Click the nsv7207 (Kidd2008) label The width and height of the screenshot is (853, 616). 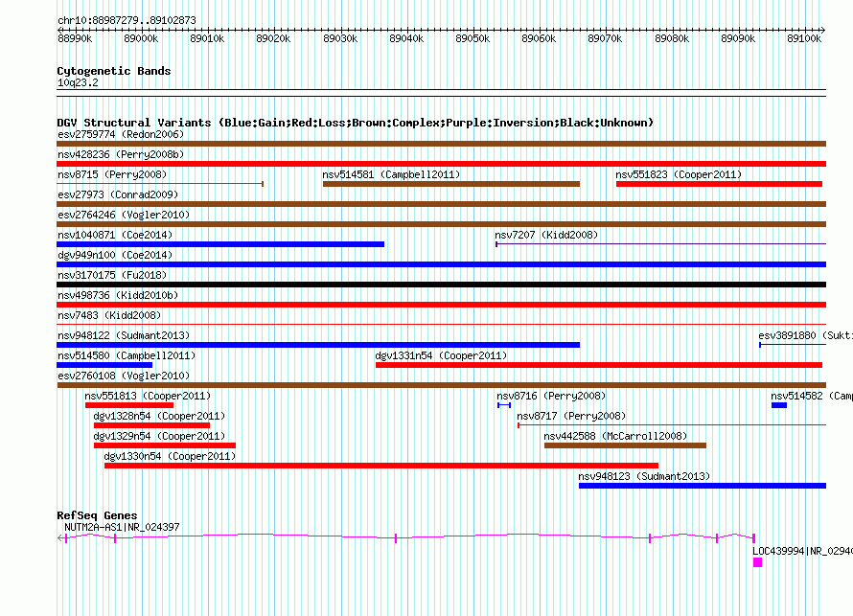[546, 235]
